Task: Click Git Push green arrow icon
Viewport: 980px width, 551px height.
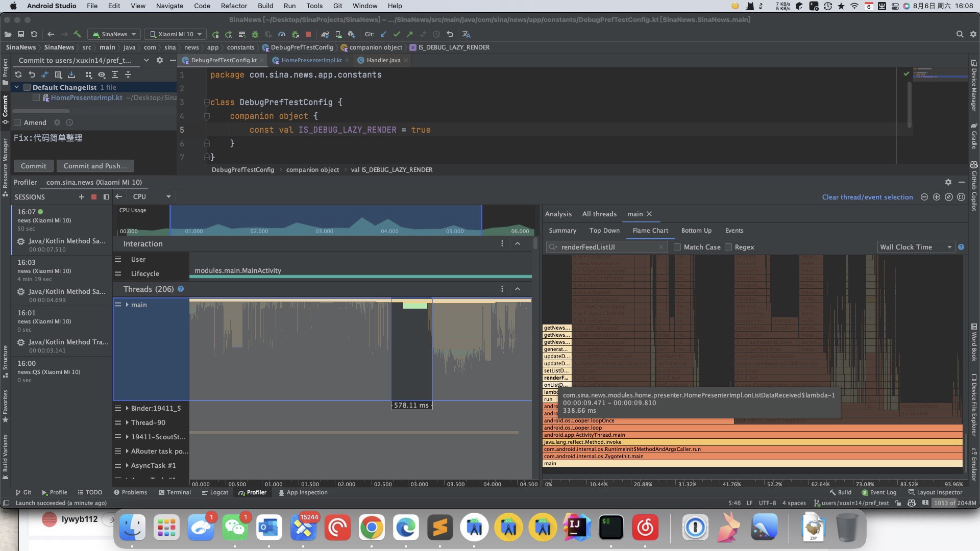Action: coord(409,34)
